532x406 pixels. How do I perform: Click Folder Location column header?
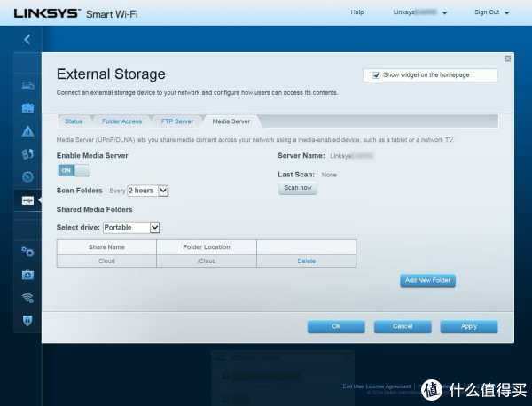(207, 247)
